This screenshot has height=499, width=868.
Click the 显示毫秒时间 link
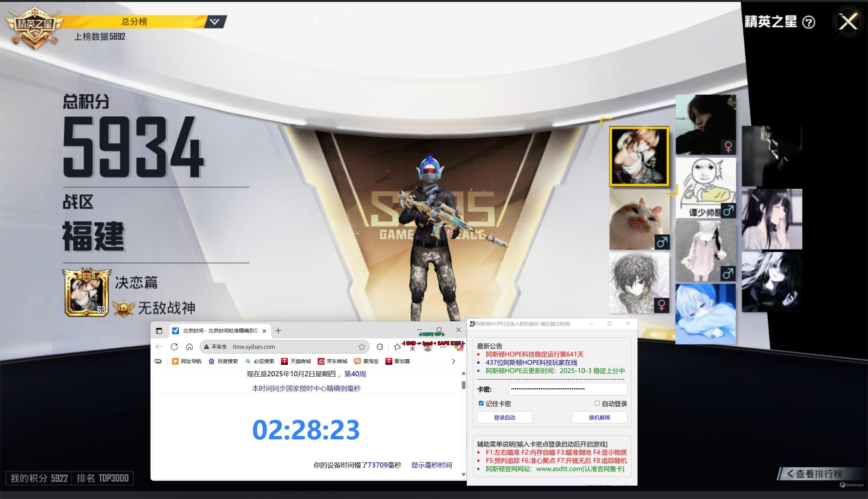click(431, 465)
